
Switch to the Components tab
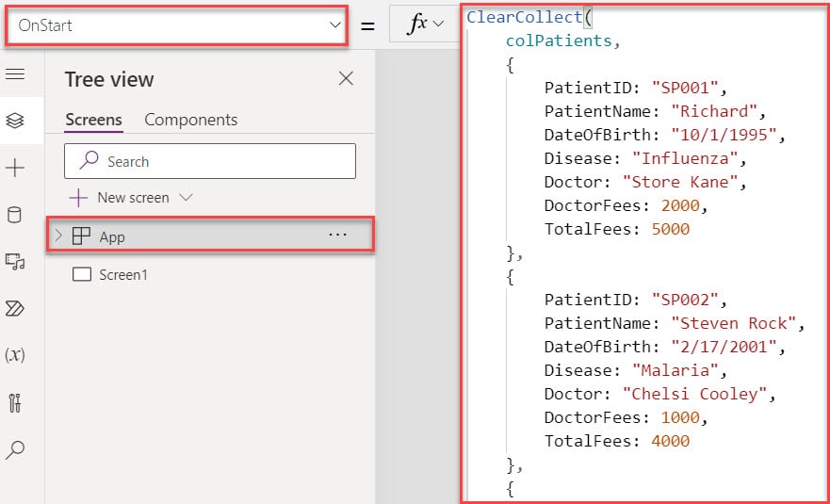191,120
